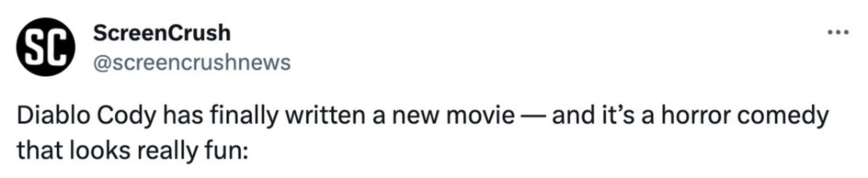Screen dimensions: 868x178
Task: Click the word "comedy" in the tweet
Action: pos(782,116)
